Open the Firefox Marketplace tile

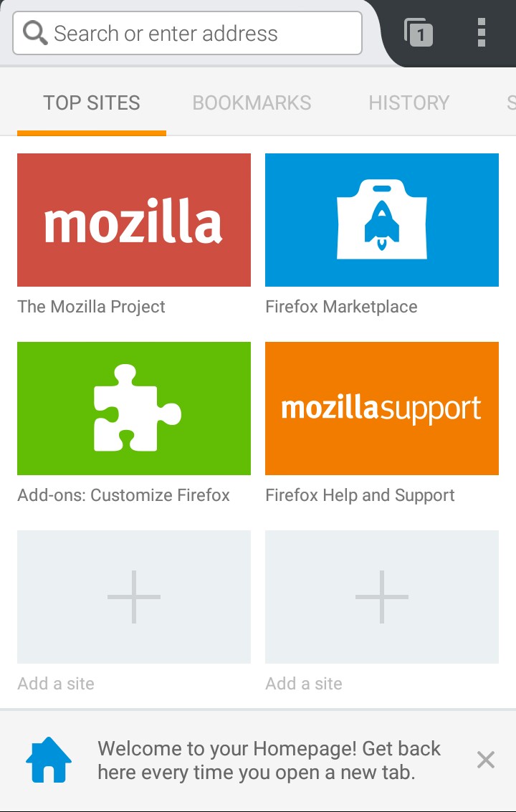(382, 220)
